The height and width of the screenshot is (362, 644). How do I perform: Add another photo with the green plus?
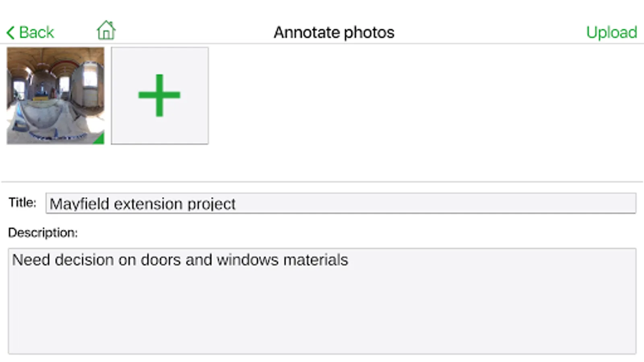(x=160, y=95)
